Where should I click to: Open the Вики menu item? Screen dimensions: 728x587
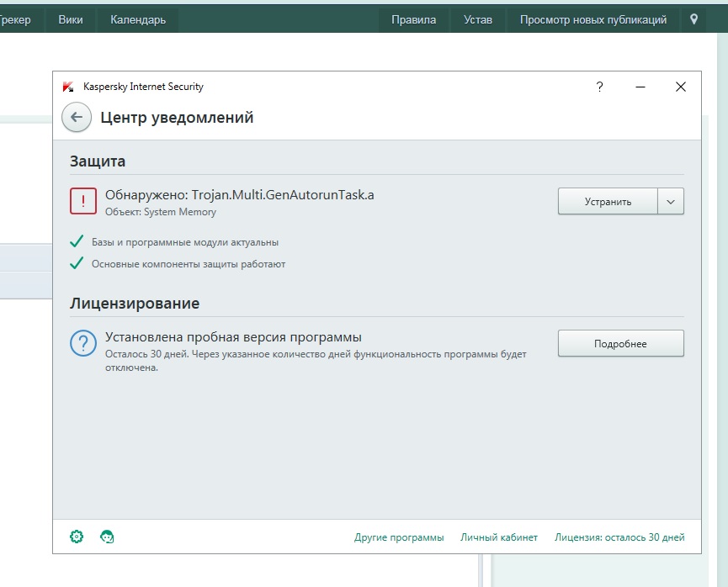coord(71,19)
